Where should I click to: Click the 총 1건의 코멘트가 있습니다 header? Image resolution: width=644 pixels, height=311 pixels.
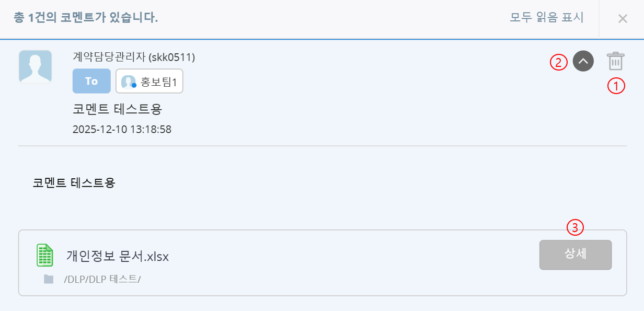(86, 18)
